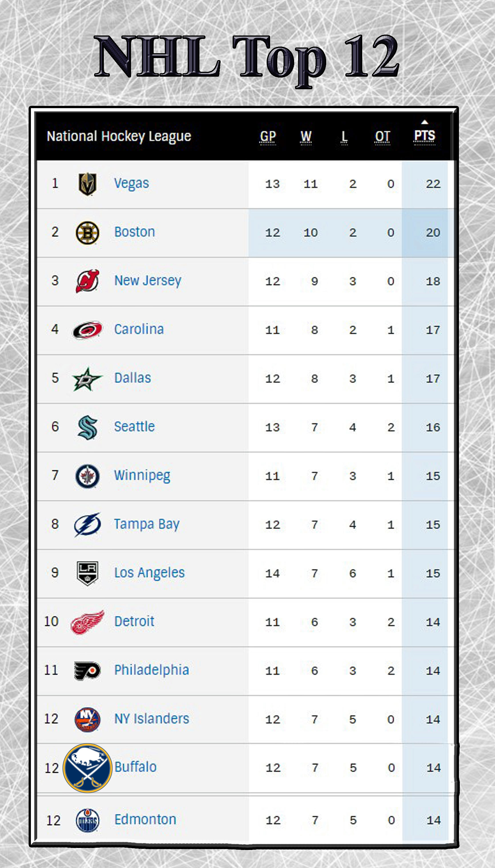The height and width of the screenshot is (868, 495).
Task: Sort by L column header
Action: point(344,137)
